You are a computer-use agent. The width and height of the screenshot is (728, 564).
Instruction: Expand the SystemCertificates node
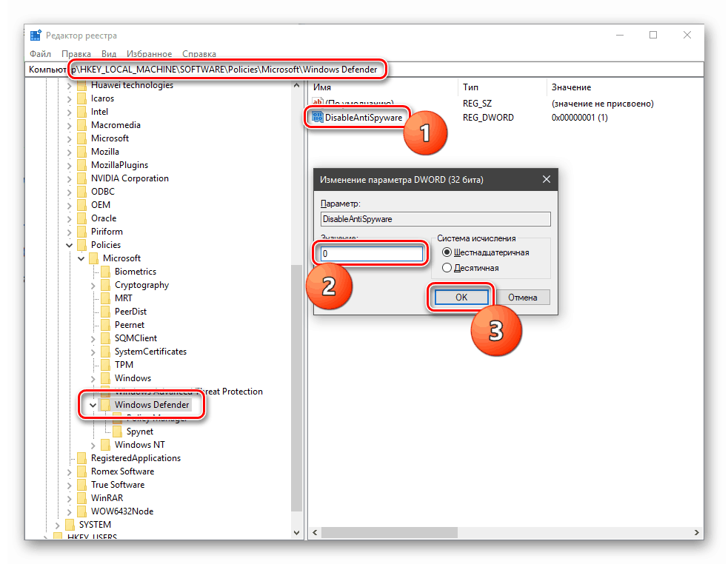click(93, 352)
